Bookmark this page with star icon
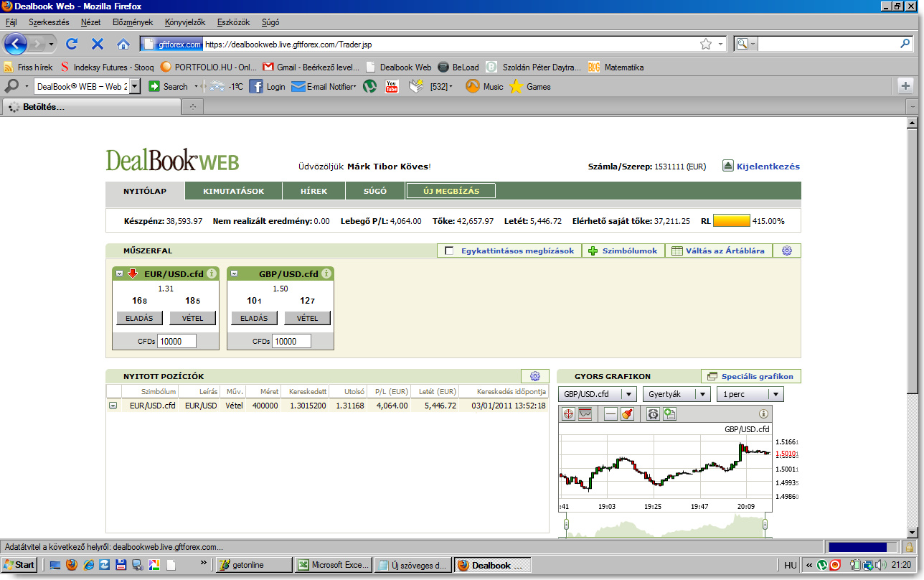This screenshot has width=924, height=580. pos(706,44)
